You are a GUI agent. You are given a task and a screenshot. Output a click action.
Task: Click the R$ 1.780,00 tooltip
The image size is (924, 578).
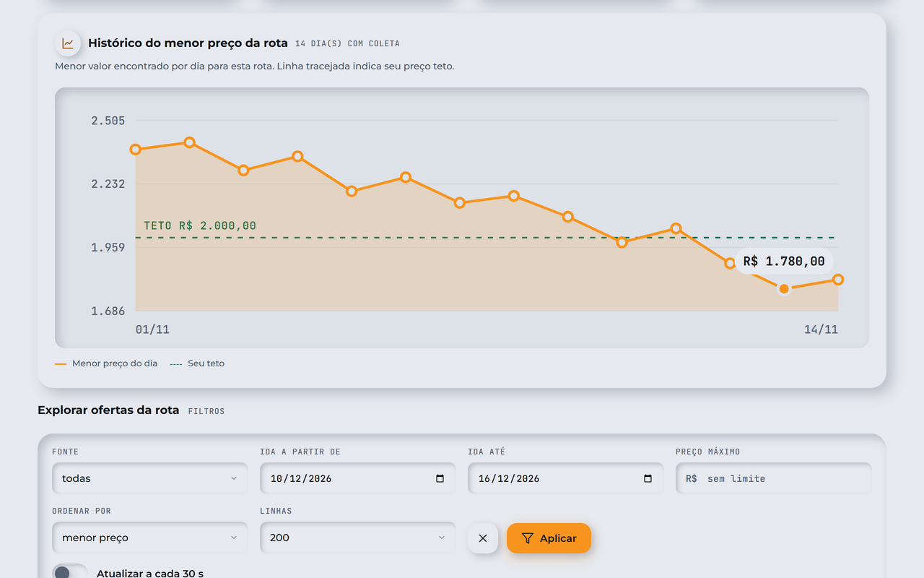[x=784, y=262]
